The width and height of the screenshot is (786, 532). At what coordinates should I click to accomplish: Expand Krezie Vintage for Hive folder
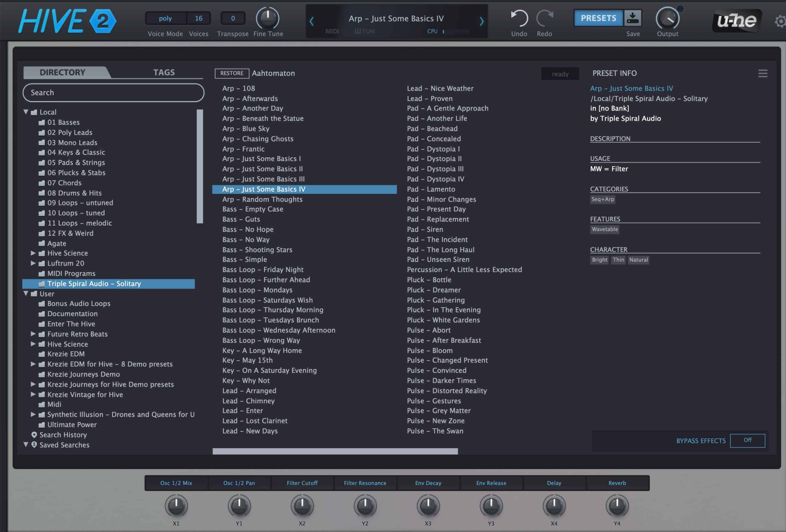[x=33, y=394]
